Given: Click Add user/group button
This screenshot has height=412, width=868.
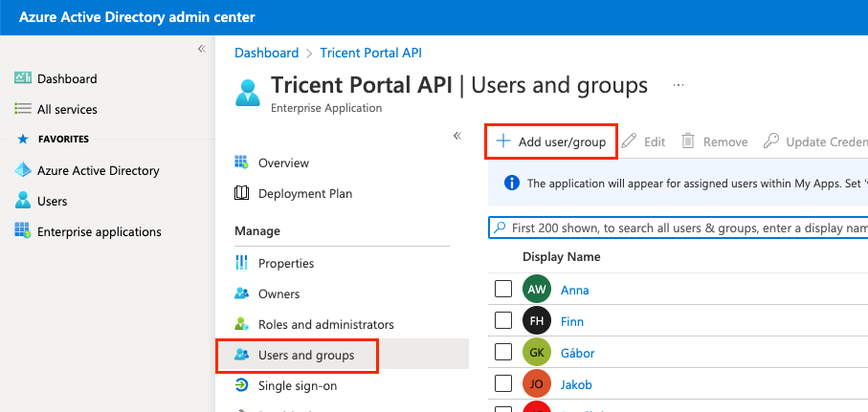Looking at the screenshot, I should (551, 142).
